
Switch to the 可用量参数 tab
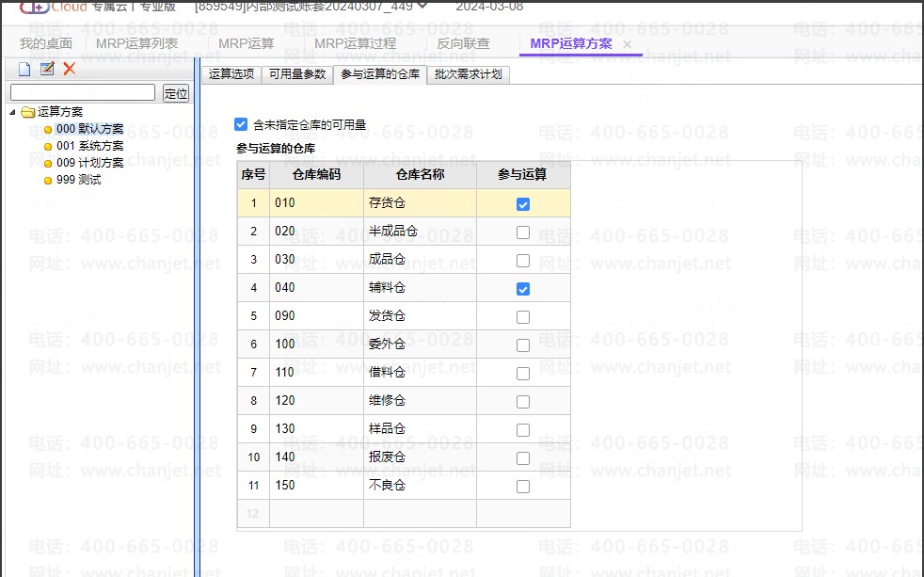(x=297, y=74)
